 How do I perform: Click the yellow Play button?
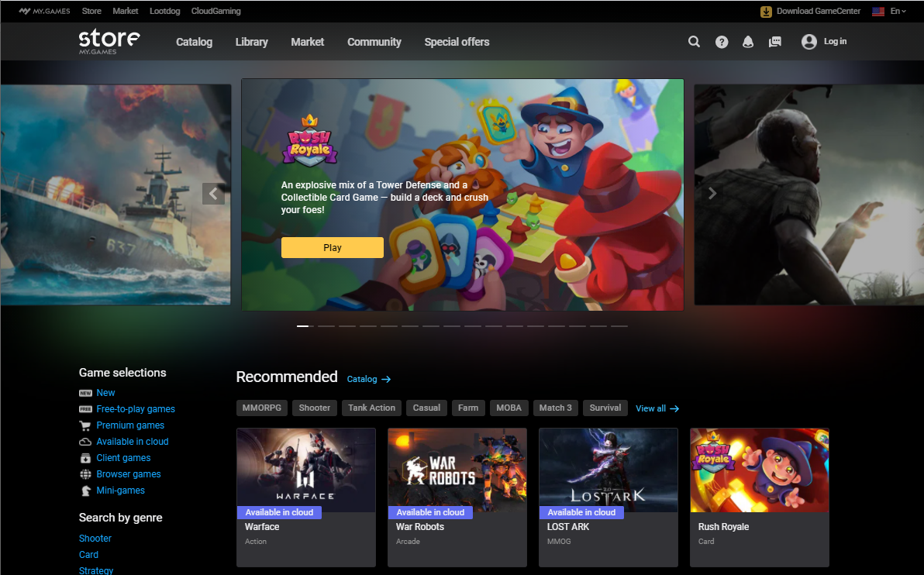click(333, 247)
